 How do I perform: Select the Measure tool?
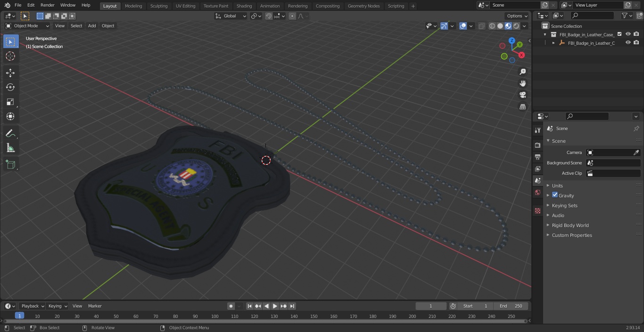coord(10,148)
